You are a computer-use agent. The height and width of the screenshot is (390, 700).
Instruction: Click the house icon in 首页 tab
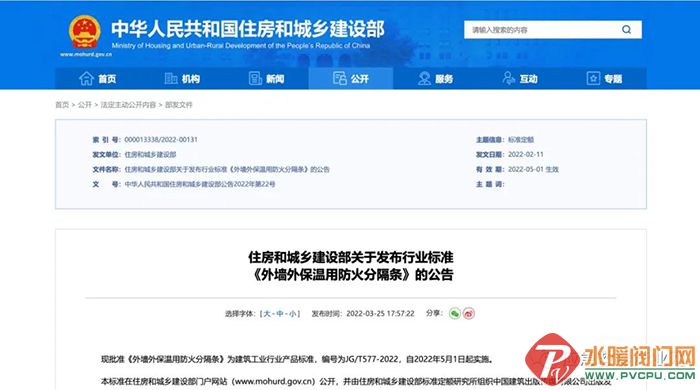(86, 79)
